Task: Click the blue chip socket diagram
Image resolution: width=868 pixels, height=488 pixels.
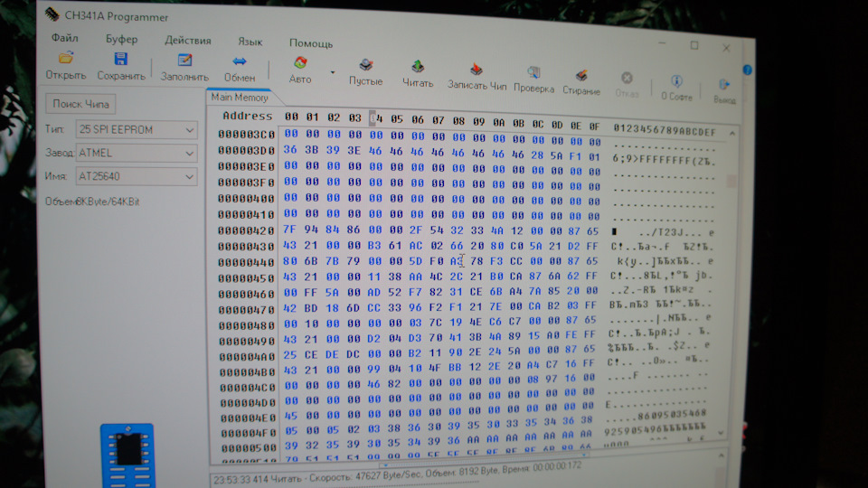Action: click(x=127, y=455)
